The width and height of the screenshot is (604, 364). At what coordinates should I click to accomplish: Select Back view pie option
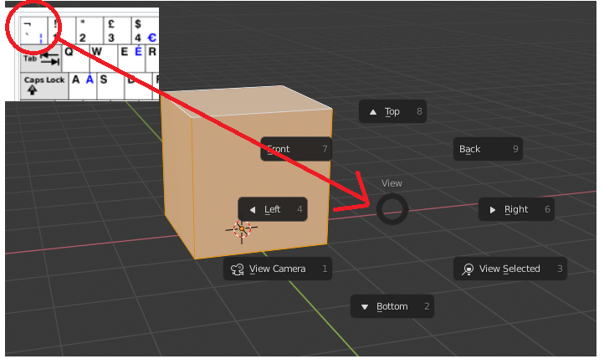(488, 149)
